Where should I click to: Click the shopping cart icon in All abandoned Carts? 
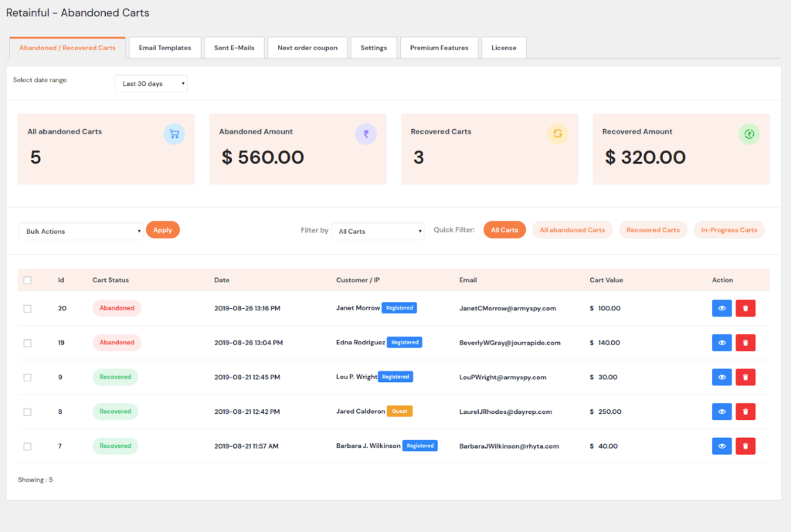click(174, 134)
